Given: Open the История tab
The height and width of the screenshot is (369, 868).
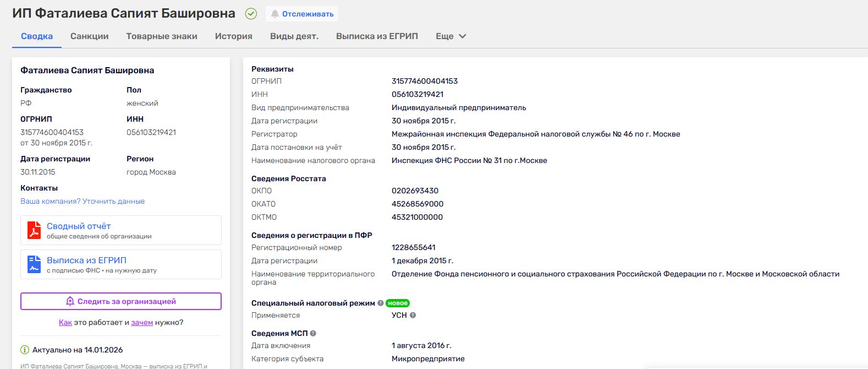Looking at the screenshot, I should pos(233,36).
